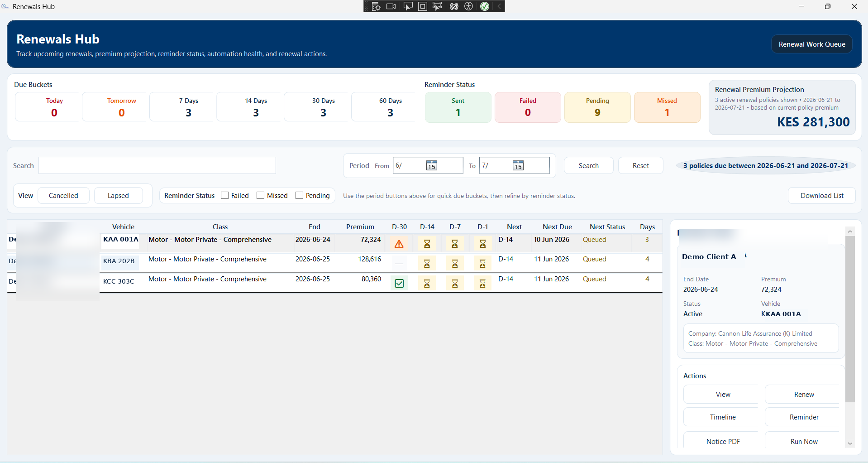Click the Search button beside the period fields
This screenshot has width=868, height=463.
coord(588,165)
